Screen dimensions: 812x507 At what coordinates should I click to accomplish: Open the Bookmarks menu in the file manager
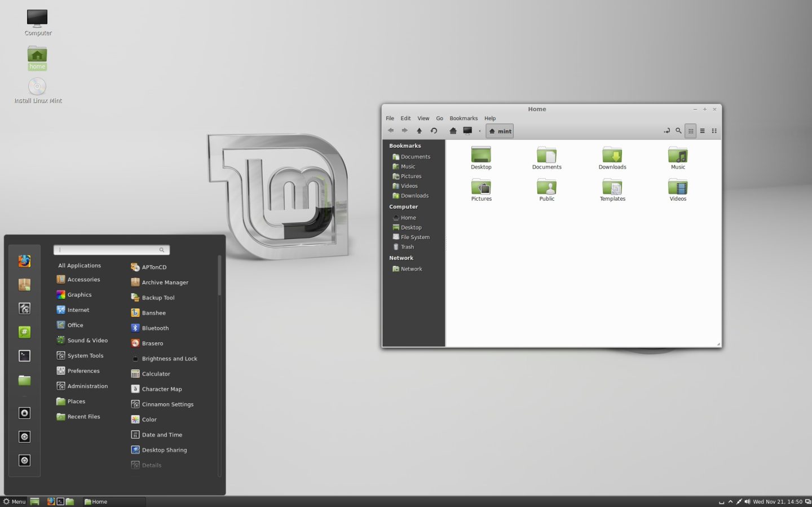coord(463,118)
